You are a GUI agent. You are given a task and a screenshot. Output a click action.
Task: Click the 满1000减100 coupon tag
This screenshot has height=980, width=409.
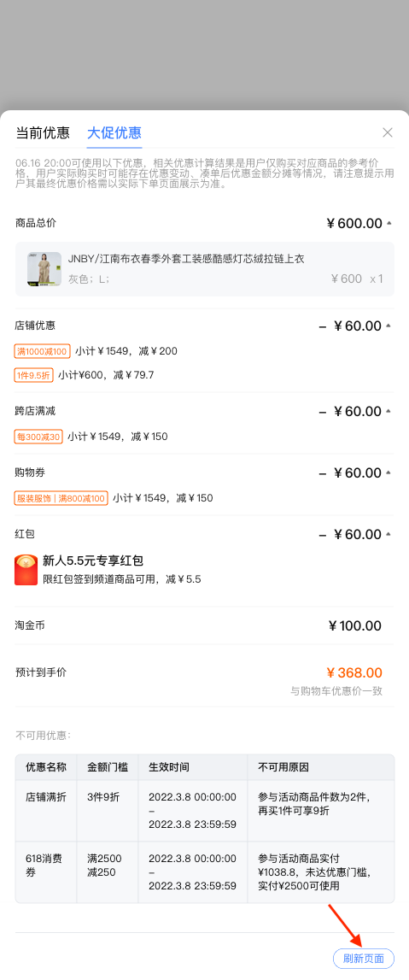pos(43,351)
